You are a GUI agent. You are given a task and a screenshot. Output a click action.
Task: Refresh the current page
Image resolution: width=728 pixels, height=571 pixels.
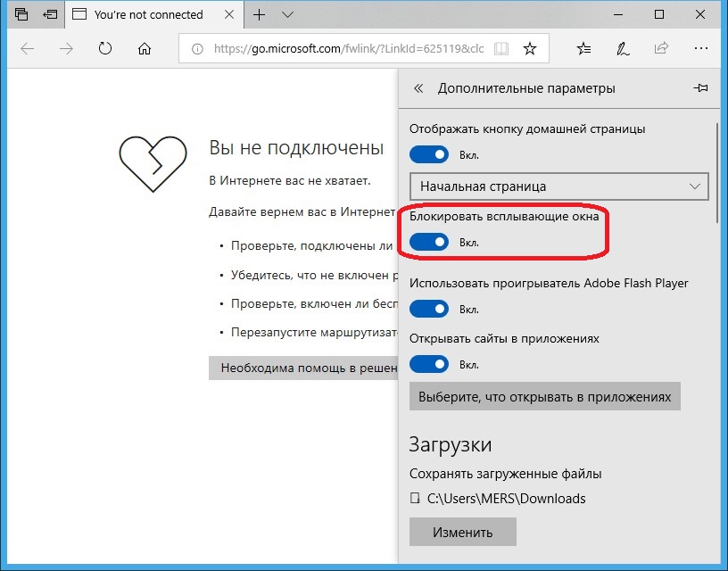[x=105, y=48]
